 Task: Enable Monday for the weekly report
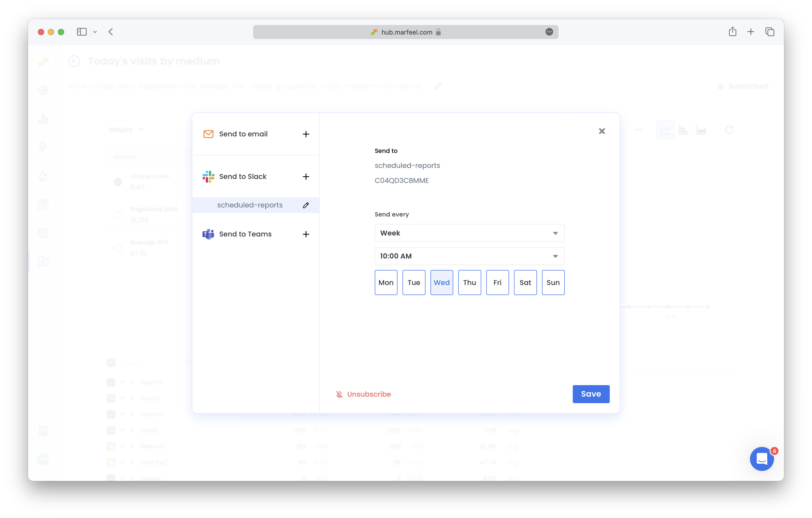point(386,283)
